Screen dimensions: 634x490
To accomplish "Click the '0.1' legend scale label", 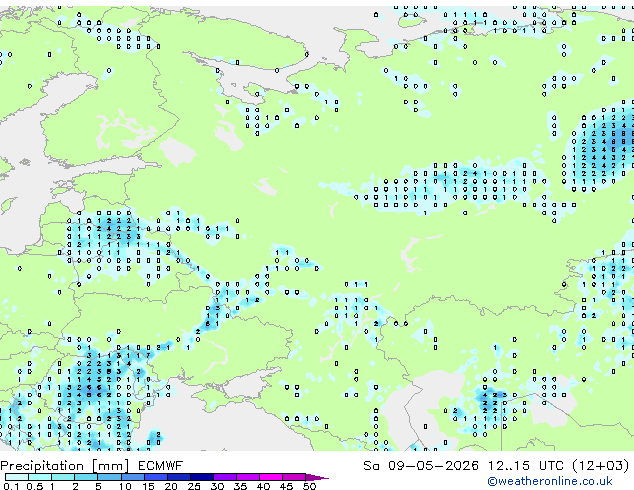I will tap(11, 486).
